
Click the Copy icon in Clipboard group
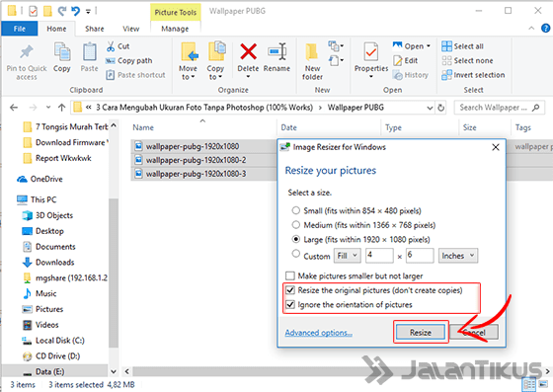coord(62,52)
